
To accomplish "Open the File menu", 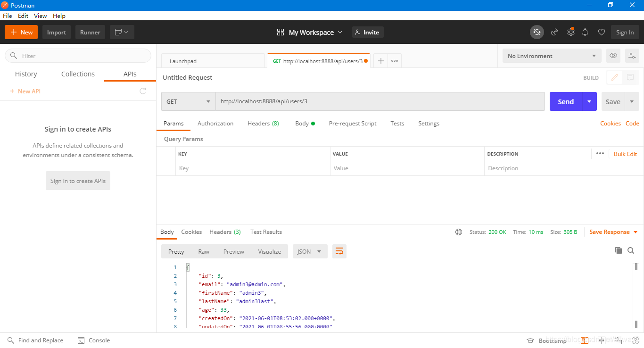I will (x=8, y=16).
